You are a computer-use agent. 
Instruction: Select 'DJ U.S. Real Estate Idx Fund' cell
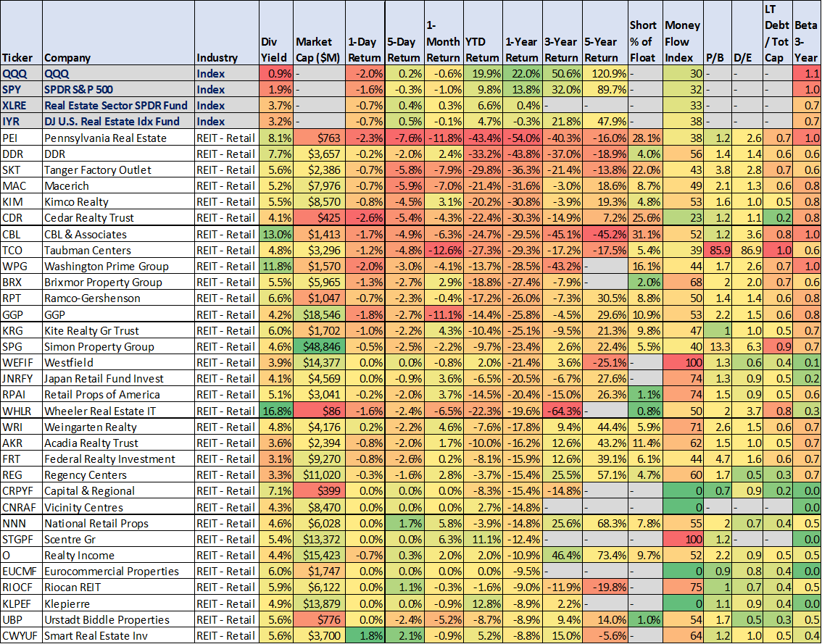(x=118, y=122)
